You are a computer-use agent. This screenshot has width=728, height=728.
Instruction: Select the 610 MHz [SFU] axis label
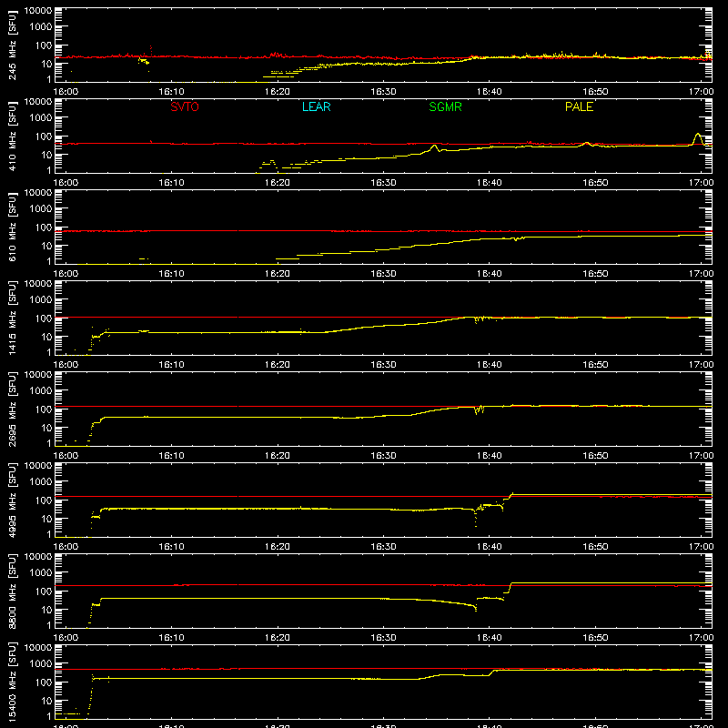pos(13,227)
